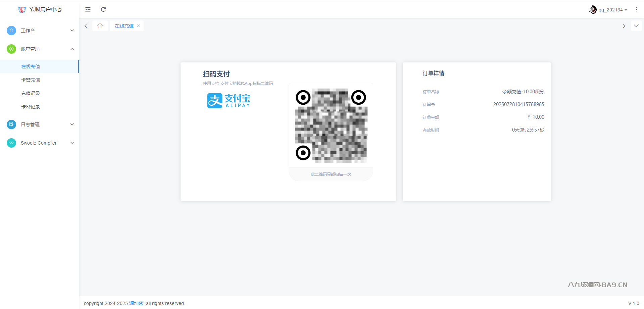644x309 pixels.
Task: Click the three-dot more options icon
Action: [x=636, y=10]
